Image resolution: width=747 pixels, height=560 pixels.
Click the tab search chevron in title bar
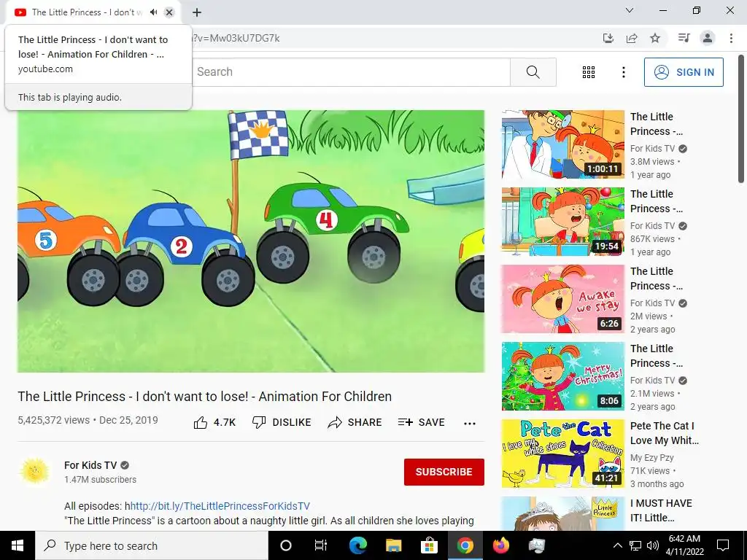(x=630, y=10)
